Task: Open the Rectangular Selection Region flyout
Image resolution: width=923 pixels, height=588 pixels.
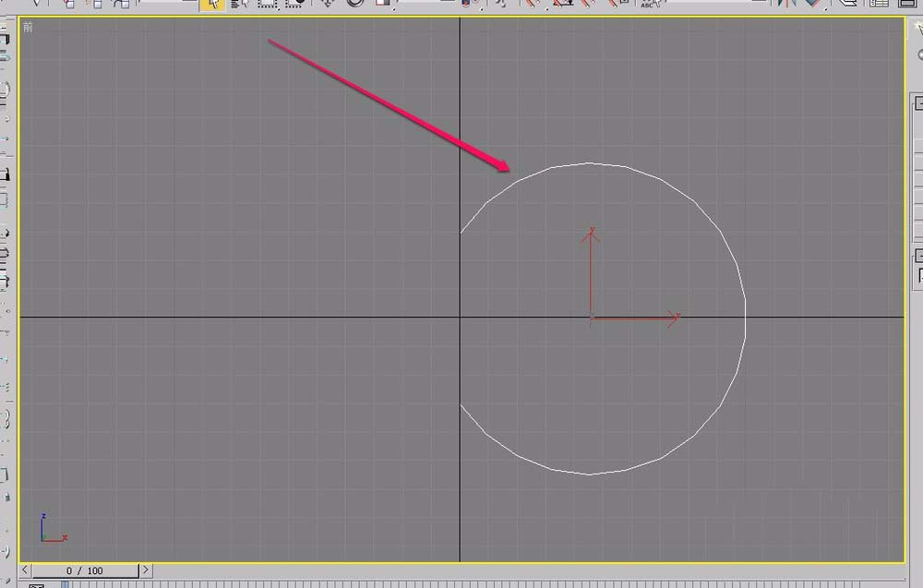Action: [x=268, y=4]
